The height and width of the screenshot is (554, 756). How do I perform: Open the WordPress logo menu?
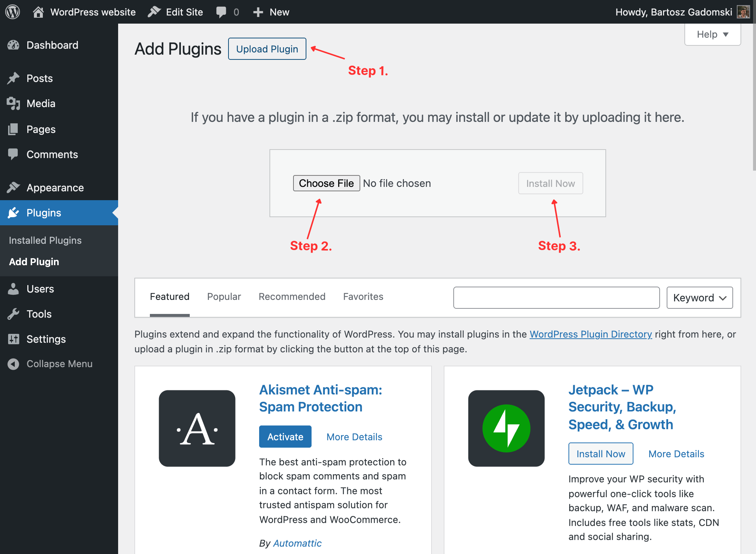pyautogui.click(x=13, y=12)
